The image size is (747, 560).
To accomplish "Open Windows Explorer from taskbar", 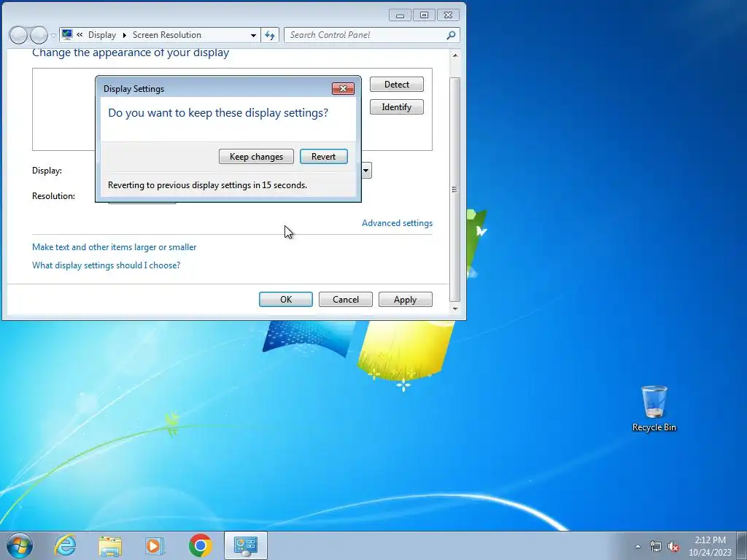I will click(x=110, y=545).
